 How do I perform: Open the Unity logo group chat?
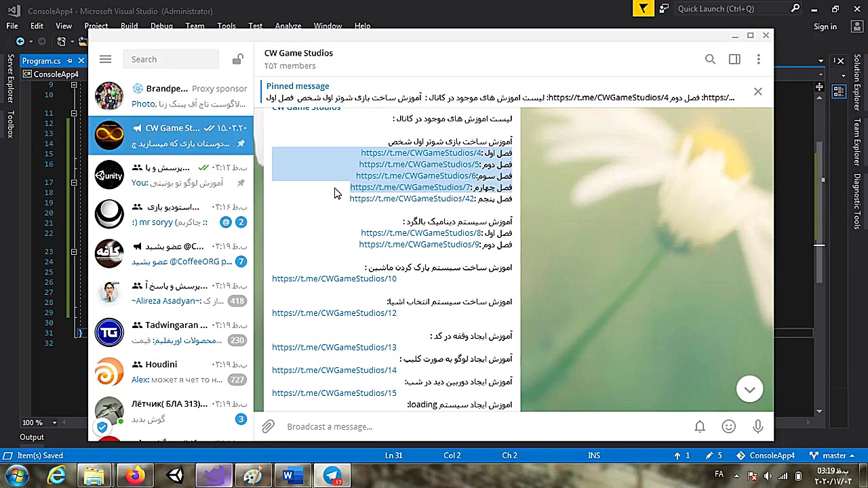click(x=171, y=175)
